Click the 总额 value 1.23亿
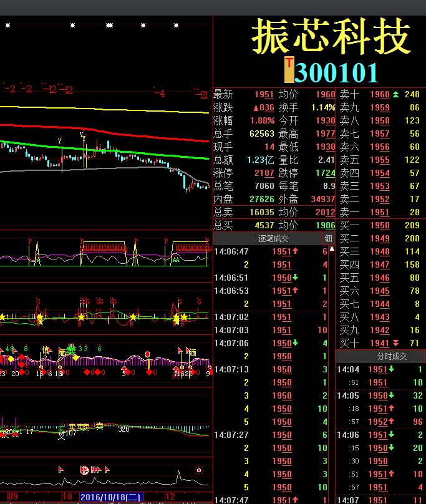 pos(261,160)
